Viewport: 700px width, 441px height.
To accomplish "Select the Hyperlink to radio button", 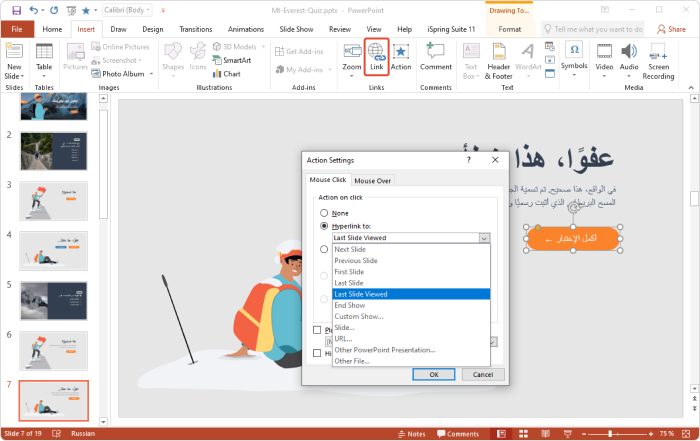I will [324, 226].
